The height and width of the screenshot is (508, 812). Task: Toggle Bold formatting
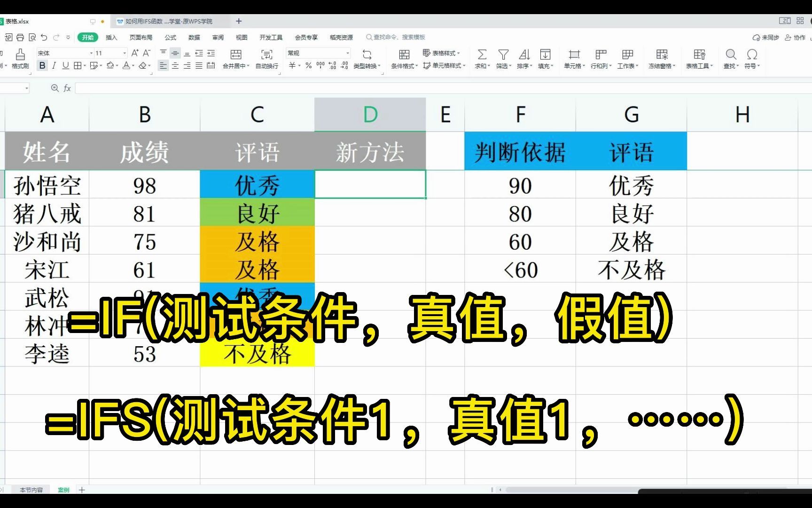click(x=42, y=65)
